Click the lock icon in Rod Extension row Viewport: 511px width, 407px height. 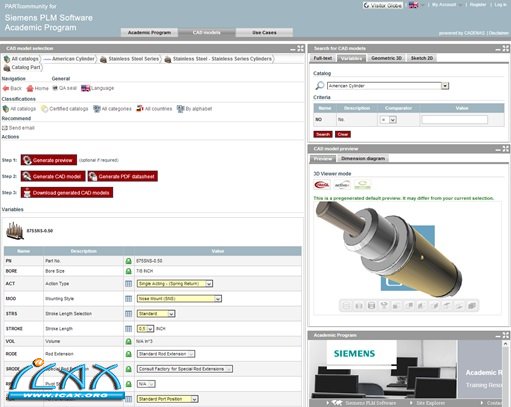128,354
